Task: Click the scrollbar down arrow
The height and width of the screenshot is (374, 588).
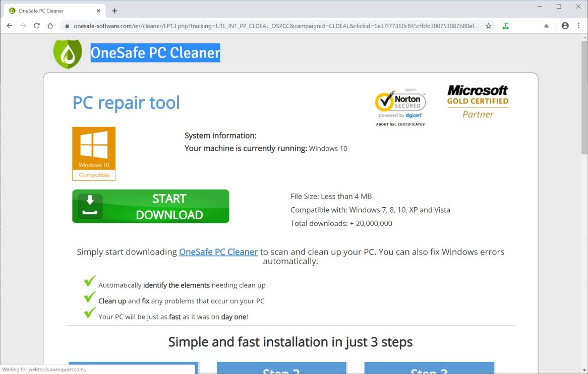Action: pyautogui.click(x=584, y=370)
